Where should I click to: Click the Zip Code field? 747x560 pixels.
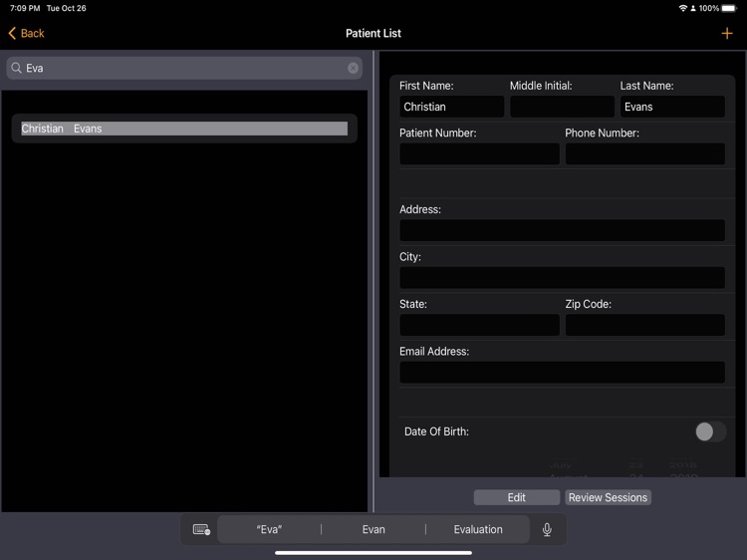click(x=645, y=325)
